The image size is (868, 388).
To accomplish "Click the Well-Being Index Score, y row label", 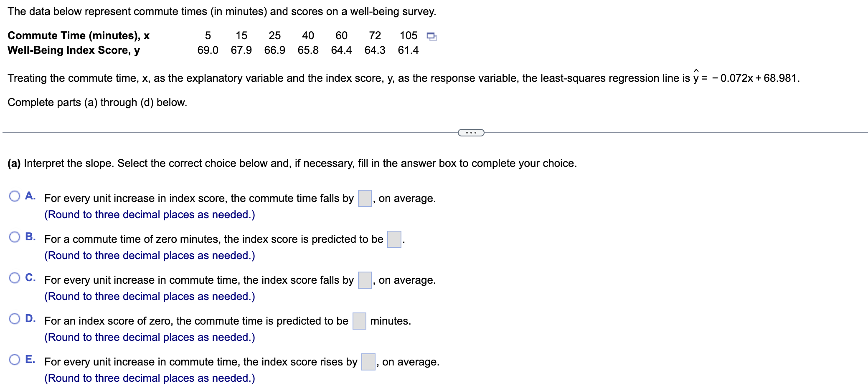I will pyautogui.click(x=74, y=50).
